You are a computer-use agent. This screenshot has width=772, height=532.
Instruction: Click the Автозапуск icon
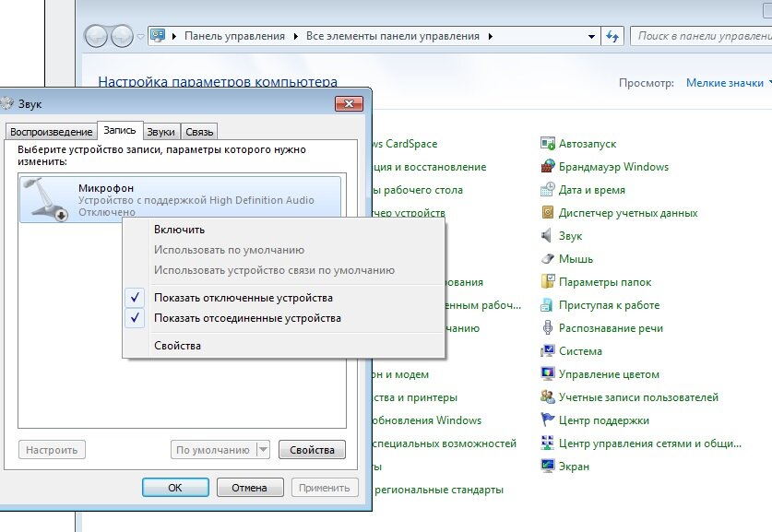coord(548,144)
